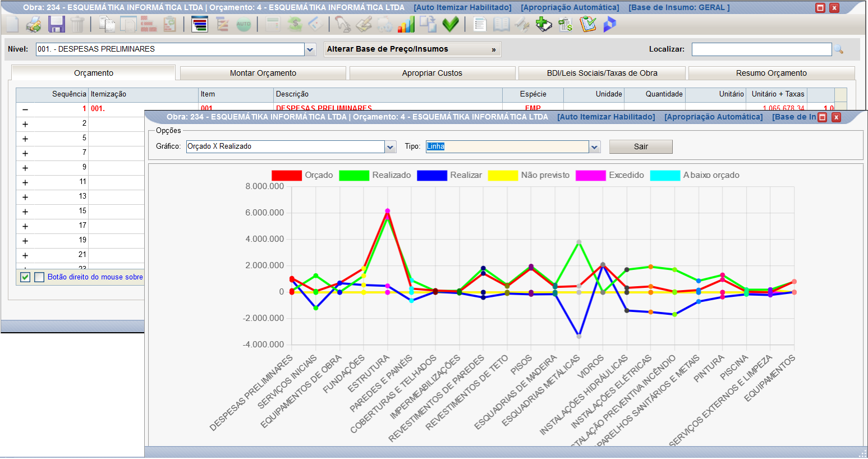Click Alterar Base de Preço/Insumos button
Screen dimensions: 868x459
coord(412,49)
